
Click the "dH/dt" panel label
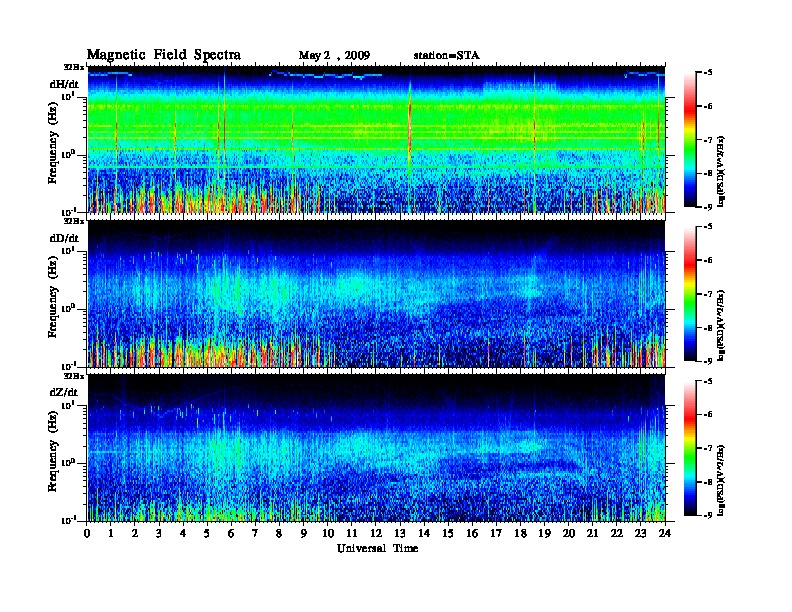(x=64, y=85)
